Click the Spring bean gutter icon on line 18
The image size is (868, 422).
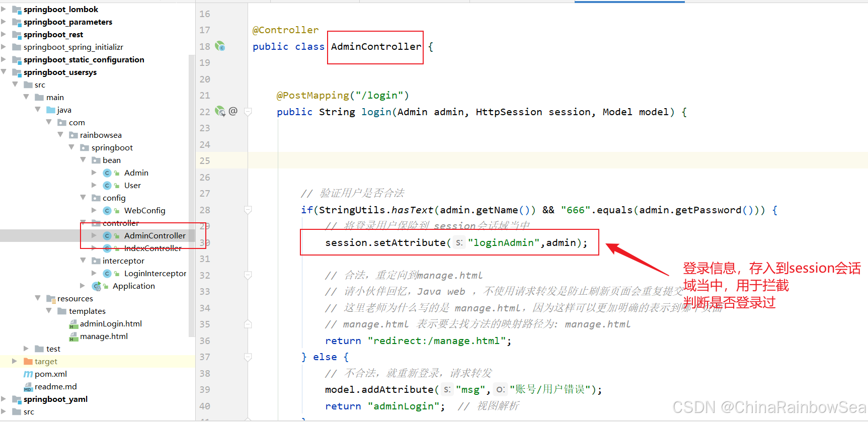tap(220, 46)
